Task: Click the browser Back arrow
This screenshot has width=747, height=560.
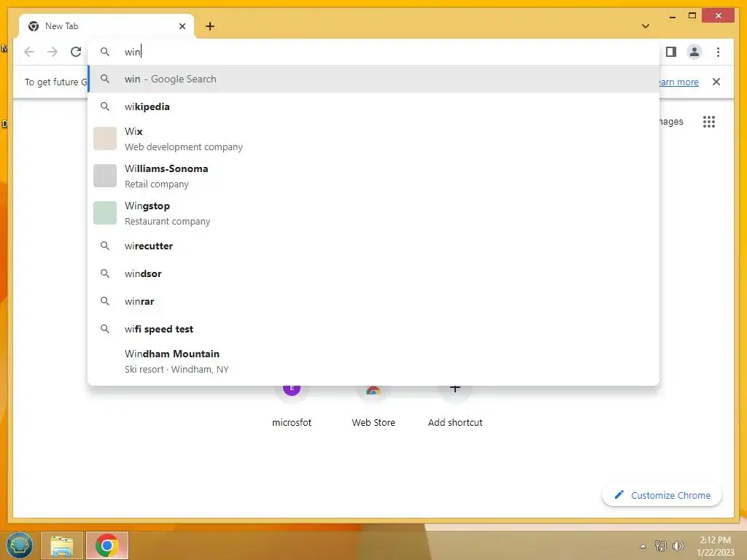Action: (x=29, y=52)
